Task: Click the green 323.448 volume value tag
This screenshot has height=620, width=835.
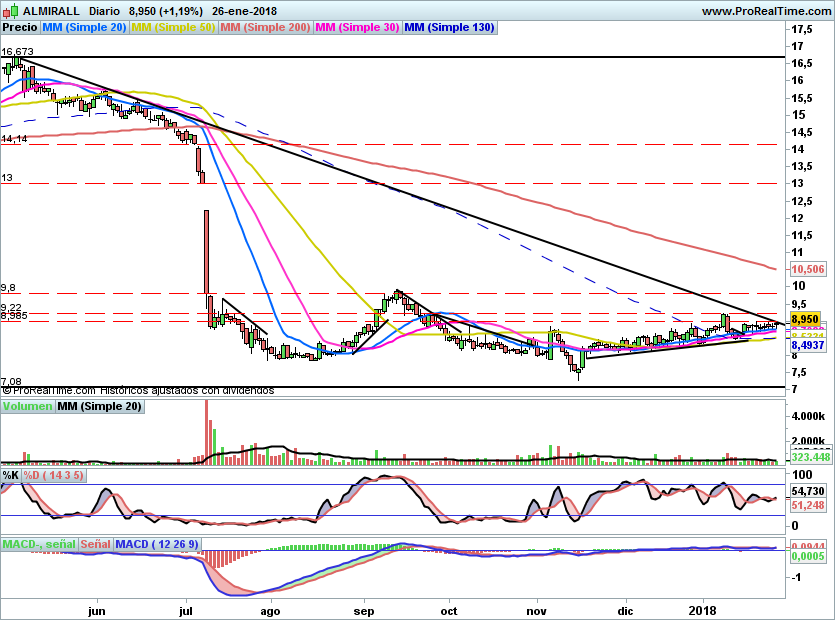Action: coord(812,457)
